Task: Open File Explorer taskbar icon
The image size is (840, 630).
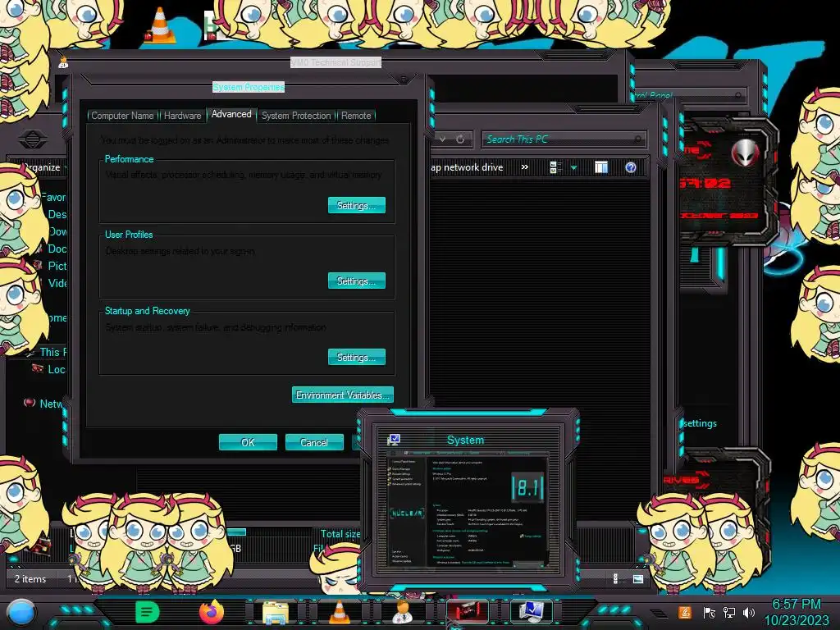Action: point(276,612)
